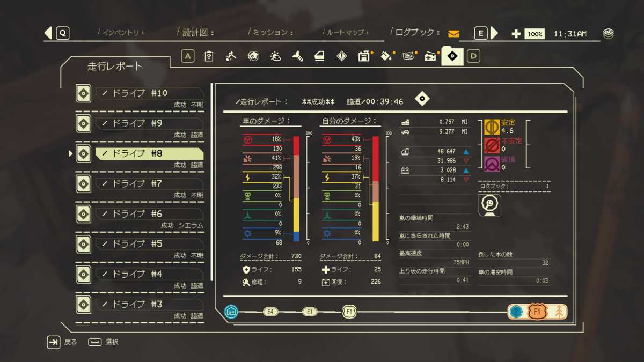Click the icon beside ドライブ #6
The image size is (644, 362).
(83, 213)
